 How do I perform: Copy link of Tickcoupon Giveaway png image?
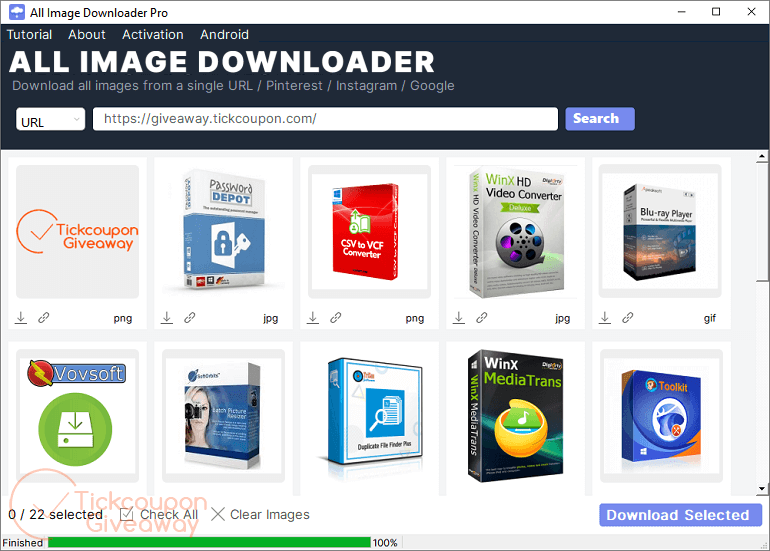tap(44, 318)
